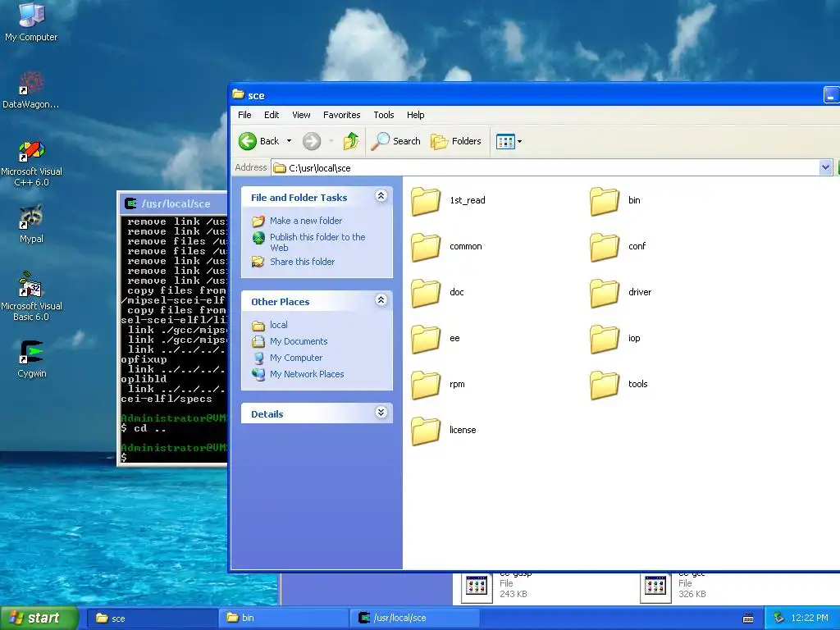Collapse the Other Places panel
This screenshot has width=840, height=630.
pos(381,300)
